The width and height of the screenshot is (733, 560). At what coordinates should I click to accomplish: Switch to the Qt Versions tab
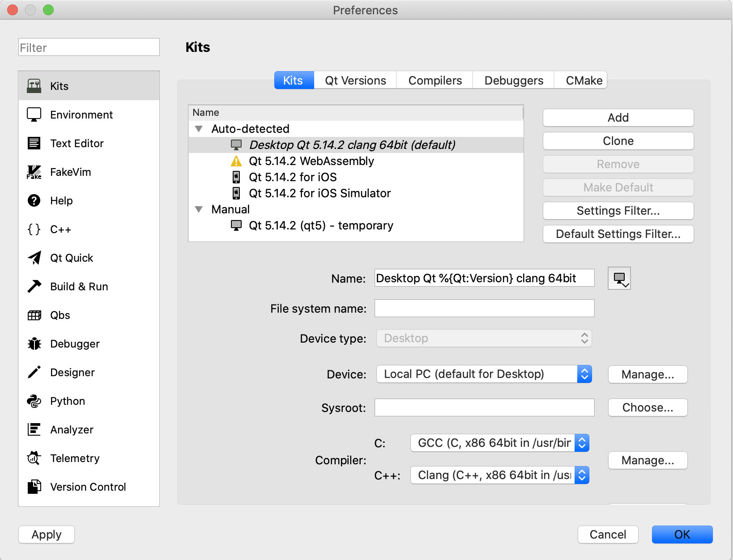coord(355,81)
